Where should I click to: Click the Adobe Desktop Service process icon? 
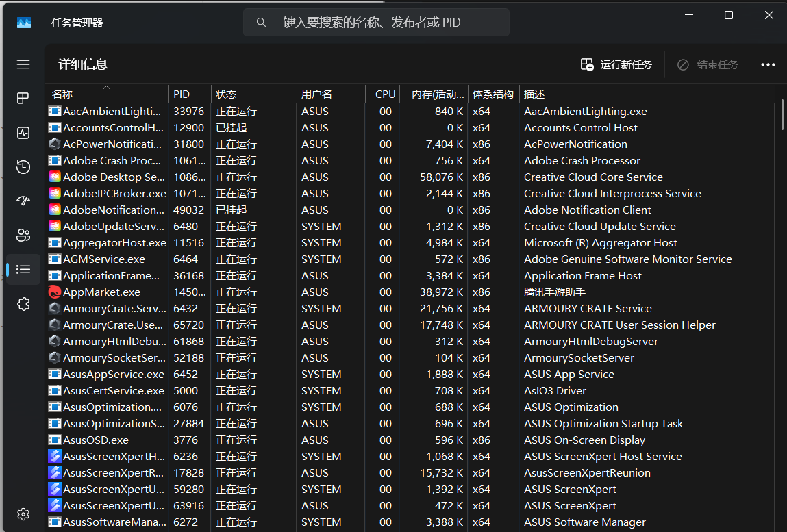(x=55, y=177)
